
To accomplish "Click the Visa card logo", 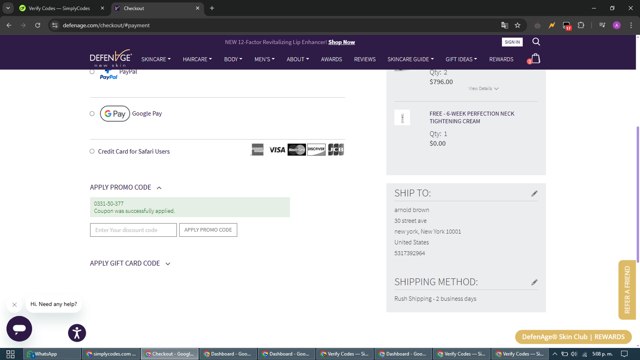I will click(x=277, y=150).
